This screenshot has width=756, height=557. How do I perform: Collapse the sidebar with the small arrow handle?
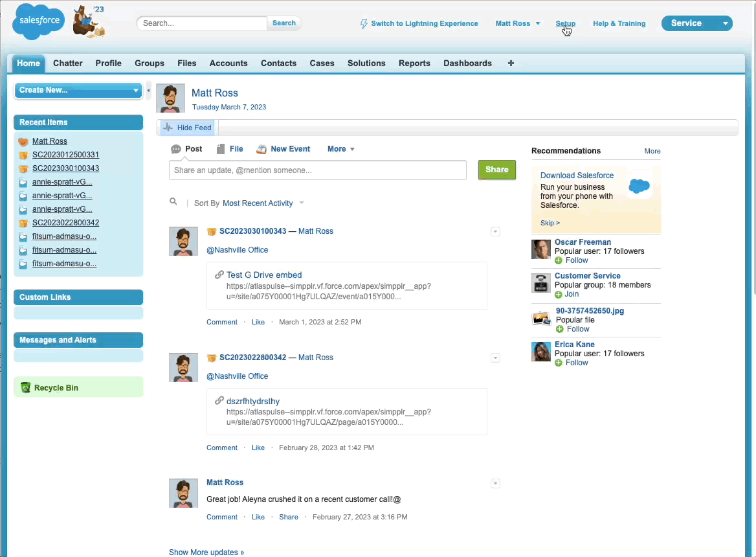148,90
